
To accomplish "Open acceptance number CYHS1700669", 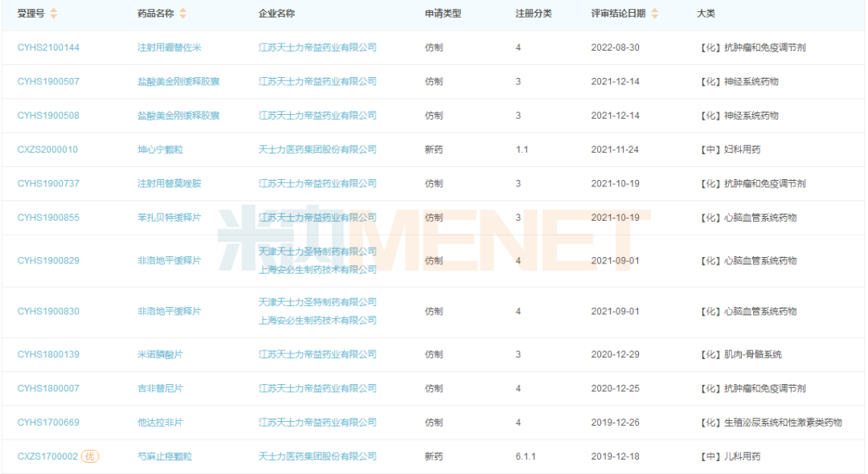I will [48, 423].
